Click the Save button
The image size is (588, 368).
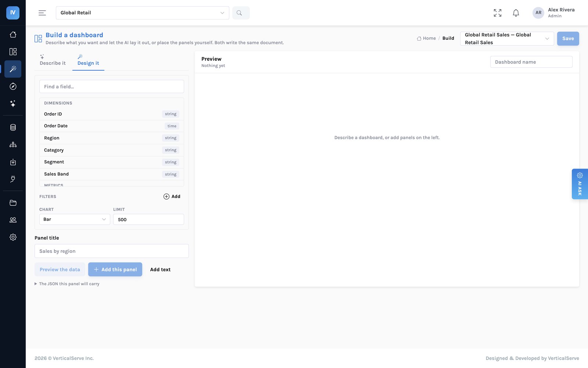coord(568,39)
